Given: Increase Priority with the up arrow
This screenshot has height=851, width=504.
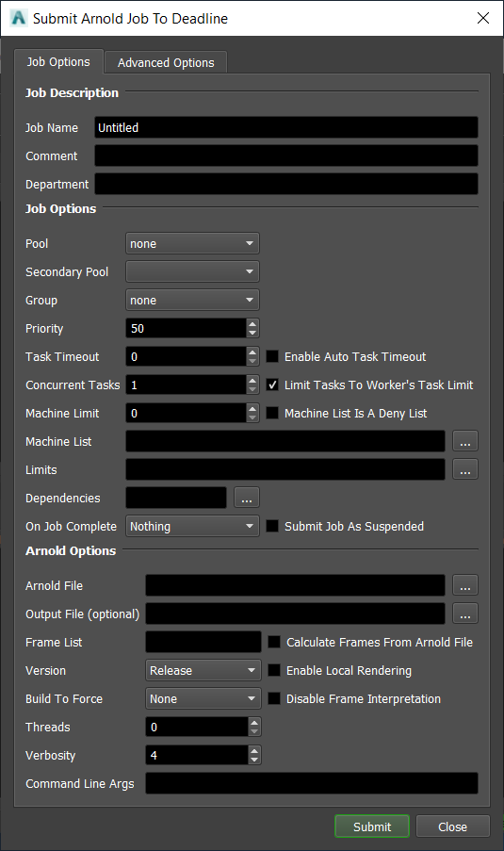Looking at the screenshot, I should coord(252,323).
